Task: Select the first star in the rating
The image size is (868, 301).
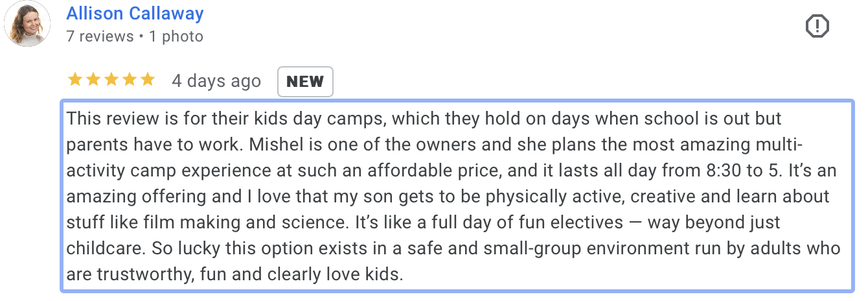Action: click(75, 80)
